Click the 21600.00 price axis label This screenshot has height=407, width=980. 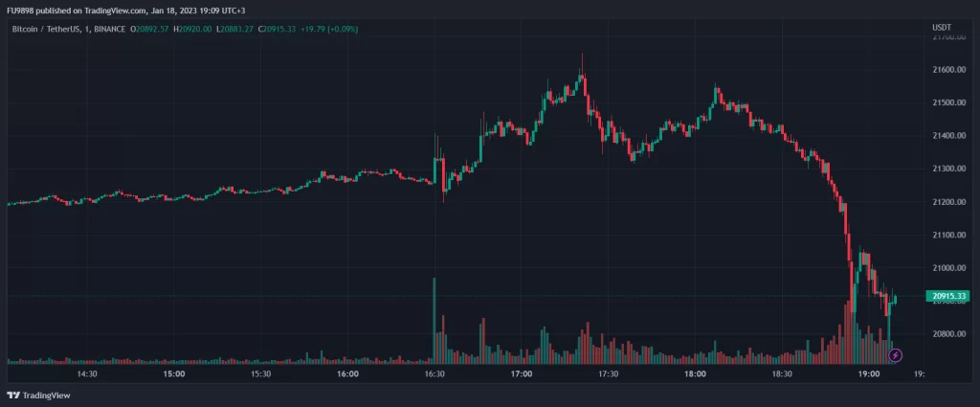tap(947, 70)
